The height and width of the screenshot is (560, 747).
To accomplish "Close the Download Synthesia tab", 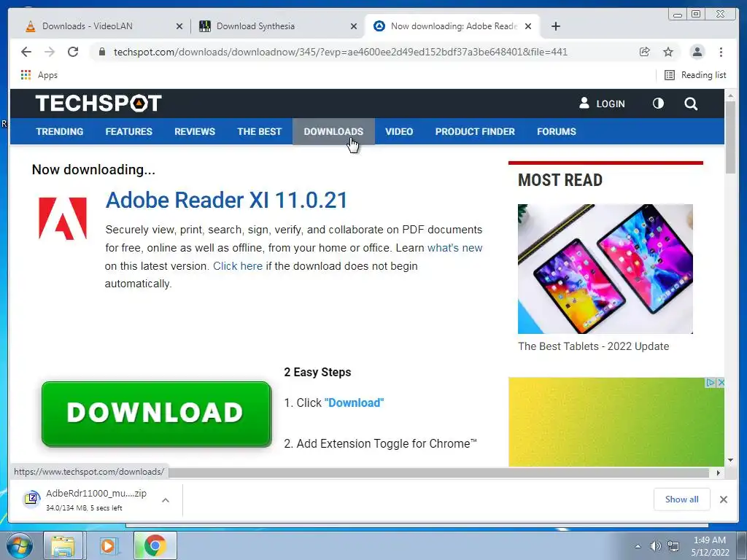I will coord(354,26).
